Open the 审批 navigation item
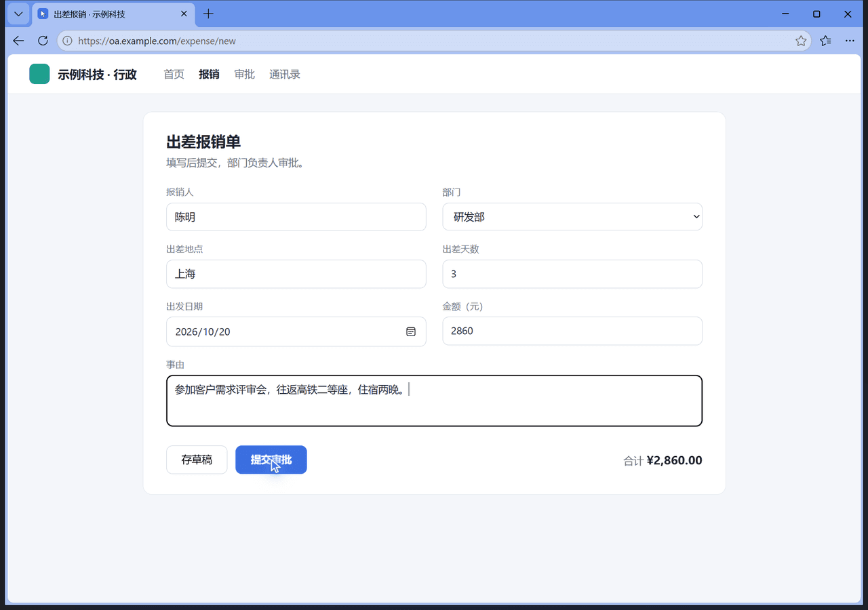This screenshot has height=610, width=868. (244, 75)
